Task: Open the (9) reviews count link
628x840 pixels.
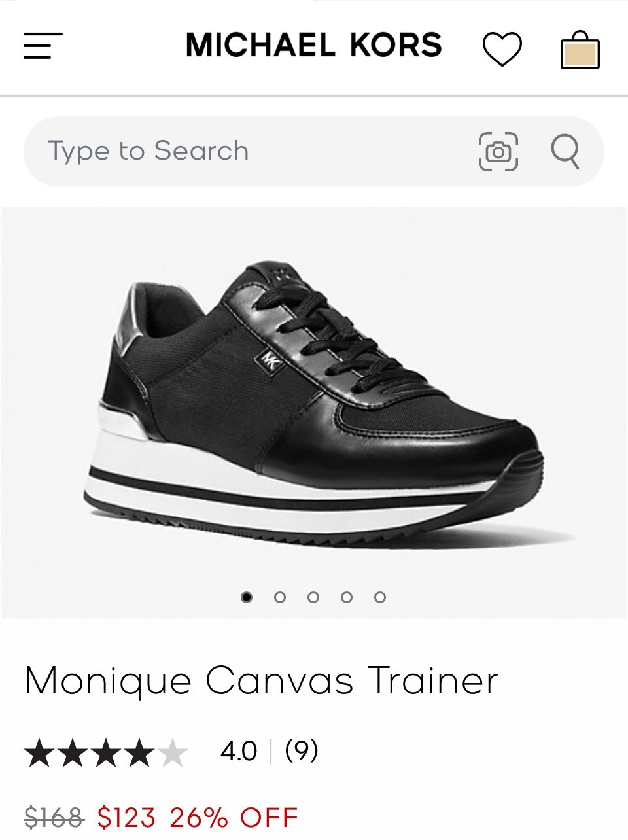Action: 302,751
